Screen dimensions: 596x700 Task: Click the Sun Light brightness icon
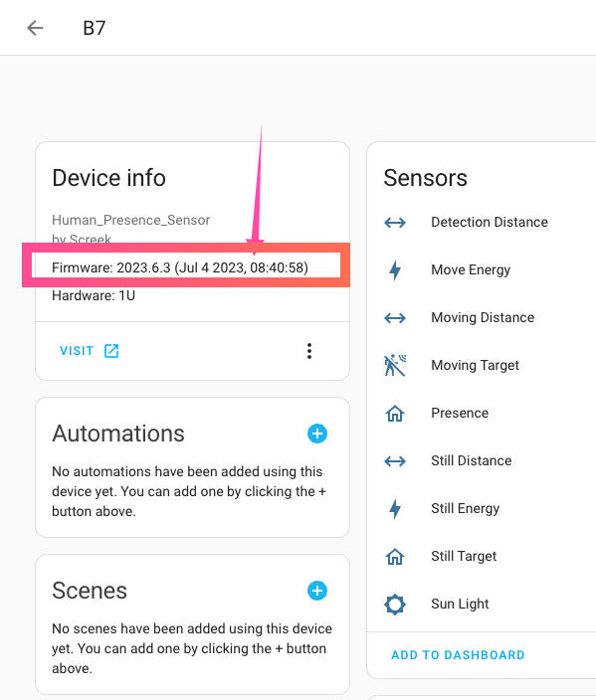pos(395,604)
